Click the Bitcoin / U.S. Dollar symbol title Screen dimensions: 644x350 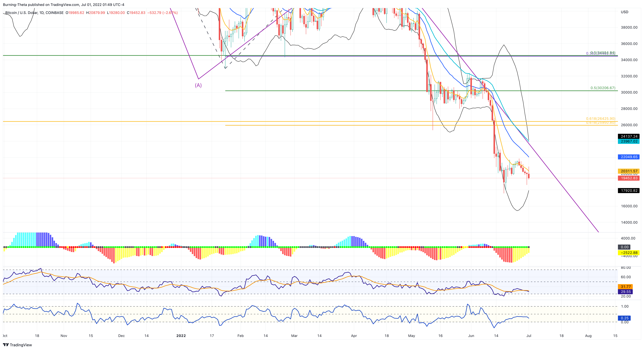tap(34, 13)
